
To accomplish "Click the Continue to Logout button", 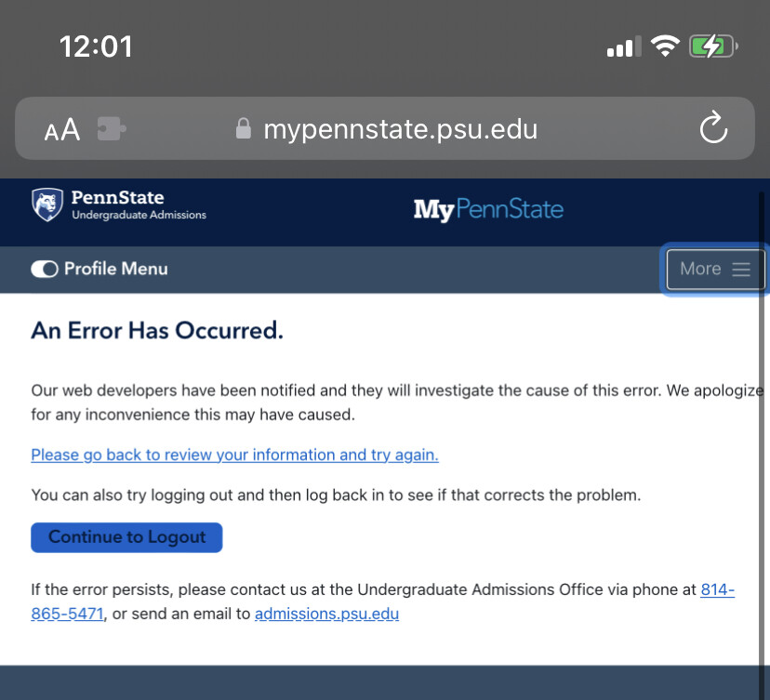I will pos(126,537).
